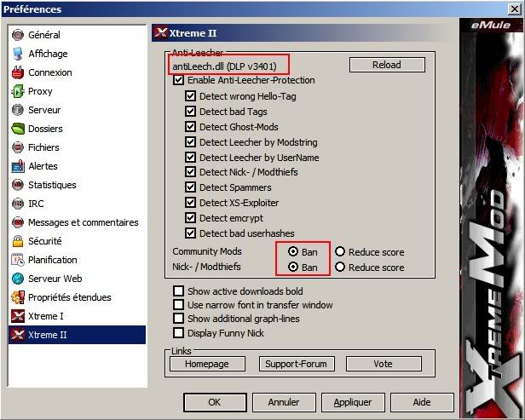Screen dimensions: 525x420
Task: Disable Enable Anti-Leecher-Protection checkbox
Action: (178, 80)
